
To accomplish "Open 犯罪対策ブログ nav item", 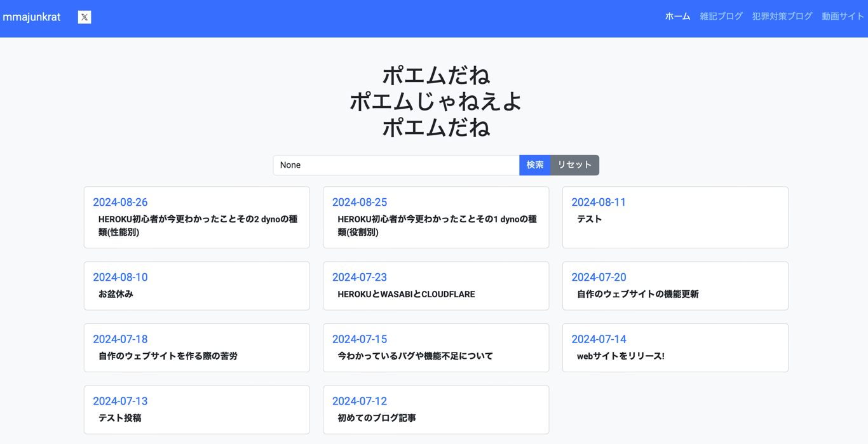I will (782, 17).
